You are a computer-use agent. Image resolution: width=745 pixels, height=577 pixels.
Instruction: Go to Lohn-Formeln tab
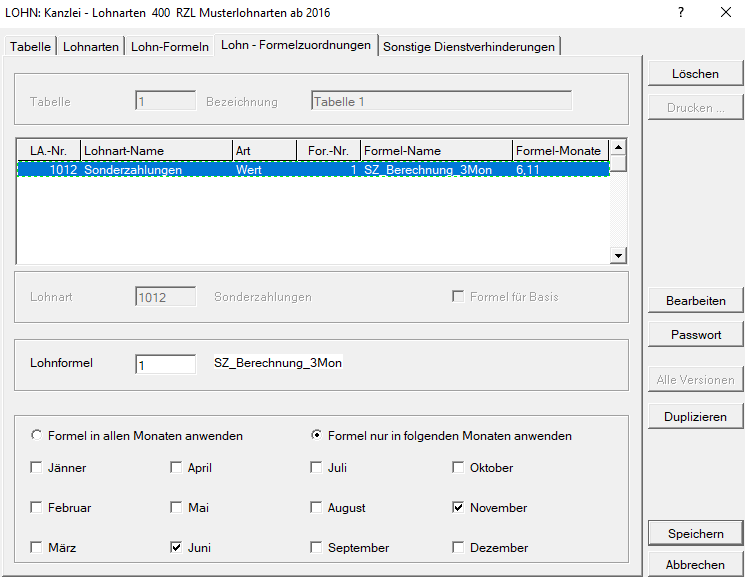pyautogui.click(x=170, y=47)
